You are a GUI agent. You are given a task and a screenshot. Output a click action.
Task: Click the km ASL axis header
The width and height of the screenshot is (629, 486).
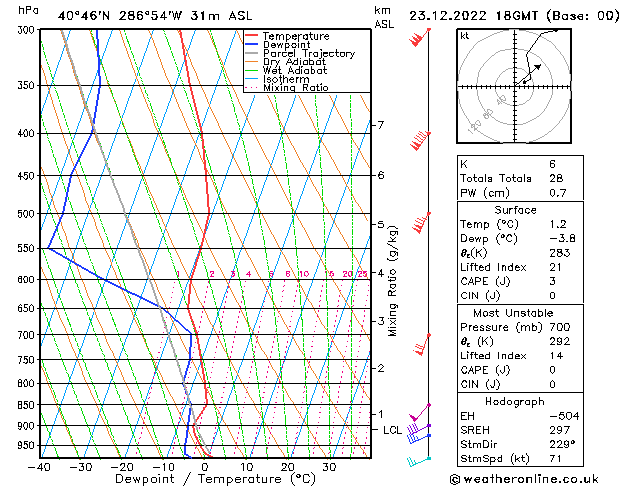point(384,17)
